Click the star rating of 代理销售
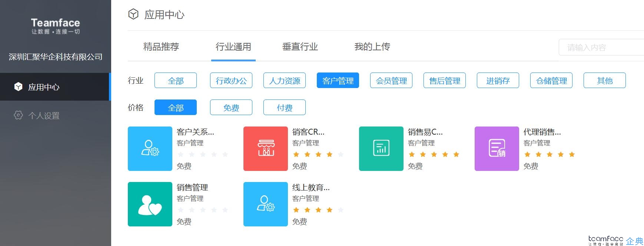 [x=550, y=154]
